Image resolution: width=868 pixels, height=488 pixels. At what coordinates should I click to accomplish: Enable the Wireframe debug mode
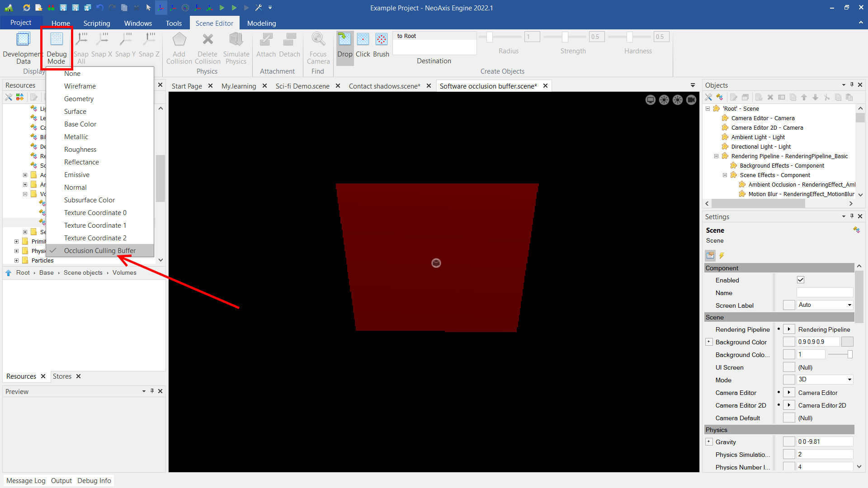tap(80, 86)
